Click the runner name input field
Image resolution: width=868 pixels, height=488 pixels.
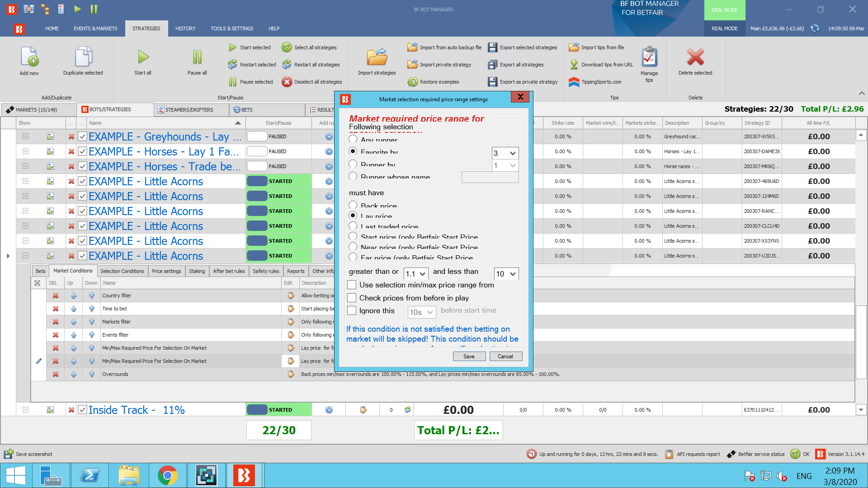pos(490,177)
